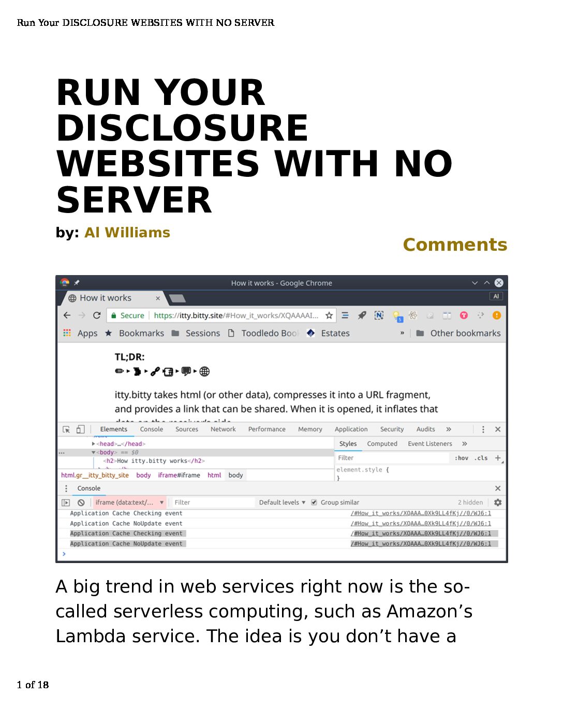The image size is (563, 728).
Task: Open the Comments link
Action: click(x=455, y=245)
